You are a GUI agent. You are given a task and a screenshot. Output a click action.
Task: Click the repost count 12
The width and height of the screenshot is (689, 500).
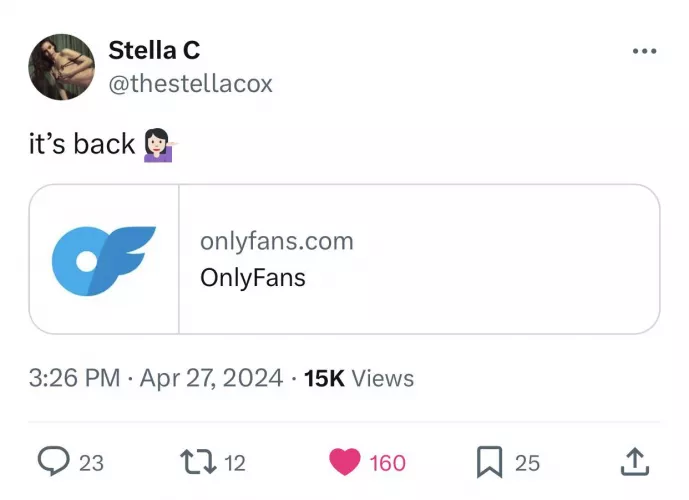click(235, 463)
